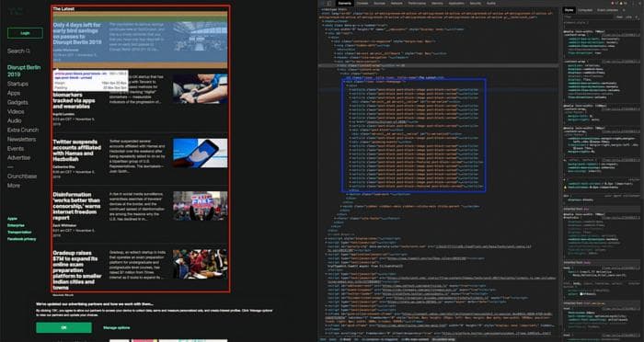This screenshot has height=342, width=644.
Task: Expand the More sidebar menu
Action: point(14,186)
